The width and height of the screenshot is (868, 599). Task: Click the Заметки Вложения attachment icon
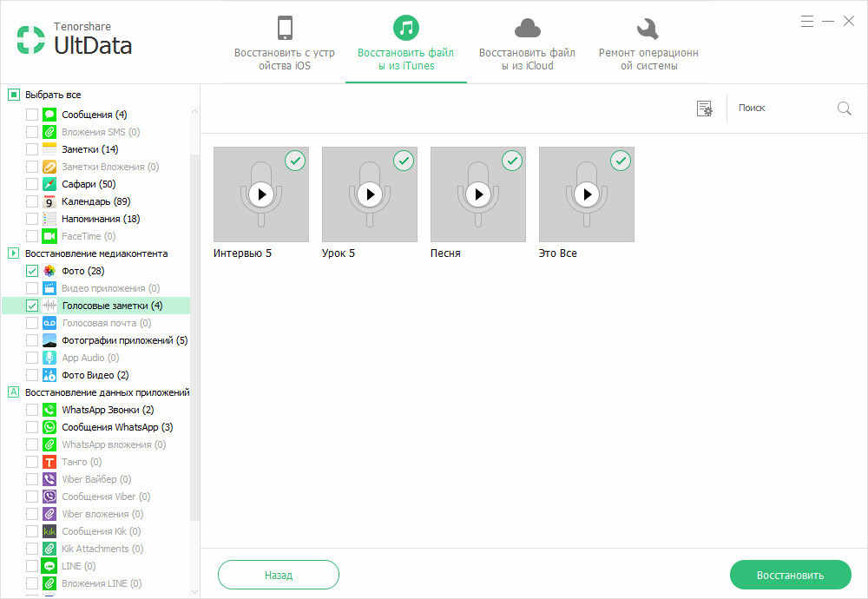coord(49,167)
